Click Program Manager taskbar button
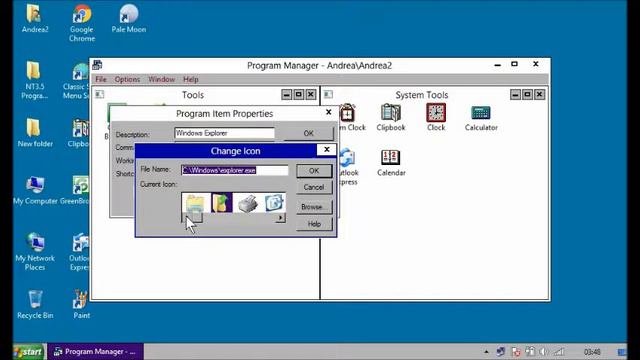Screen dimensions: 640x360 (95, 351)
